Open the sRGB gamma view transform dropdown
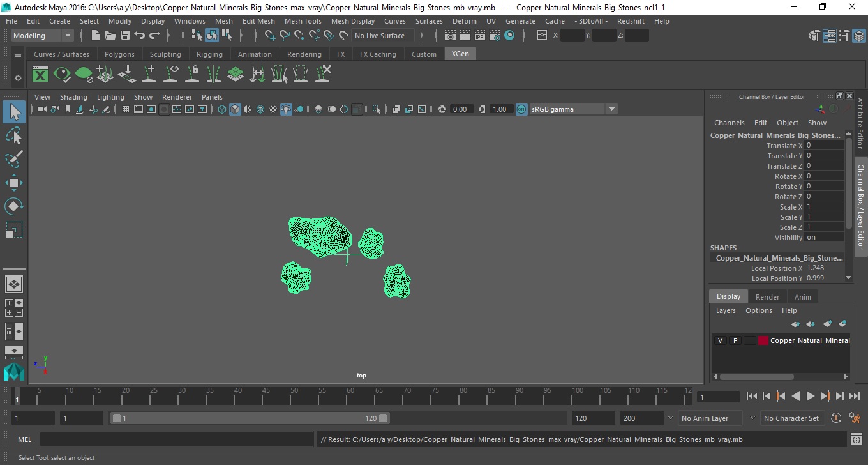This screenshot has width=868, height=465. [x=573, y=109]
